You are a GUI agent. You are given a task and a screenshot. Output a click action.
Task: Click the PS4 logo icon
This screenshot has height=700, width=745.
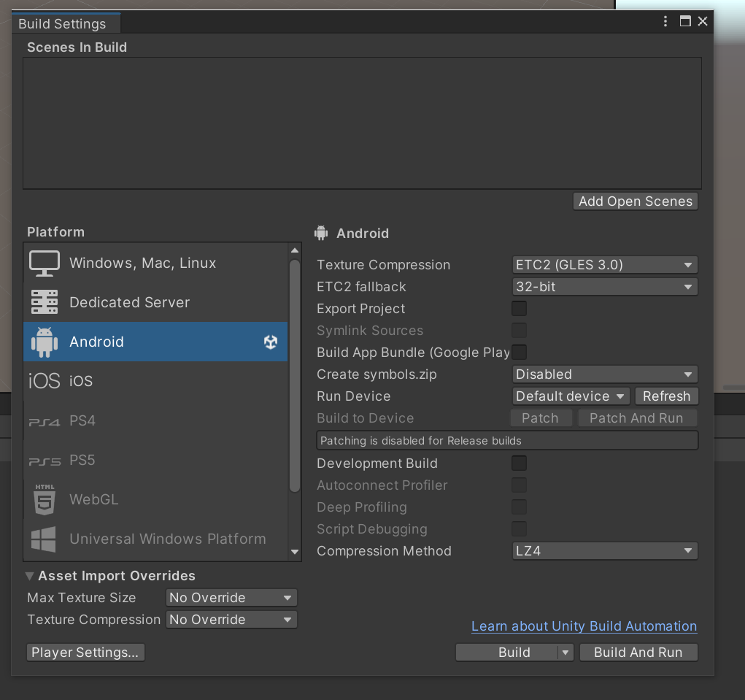[45, 422]
